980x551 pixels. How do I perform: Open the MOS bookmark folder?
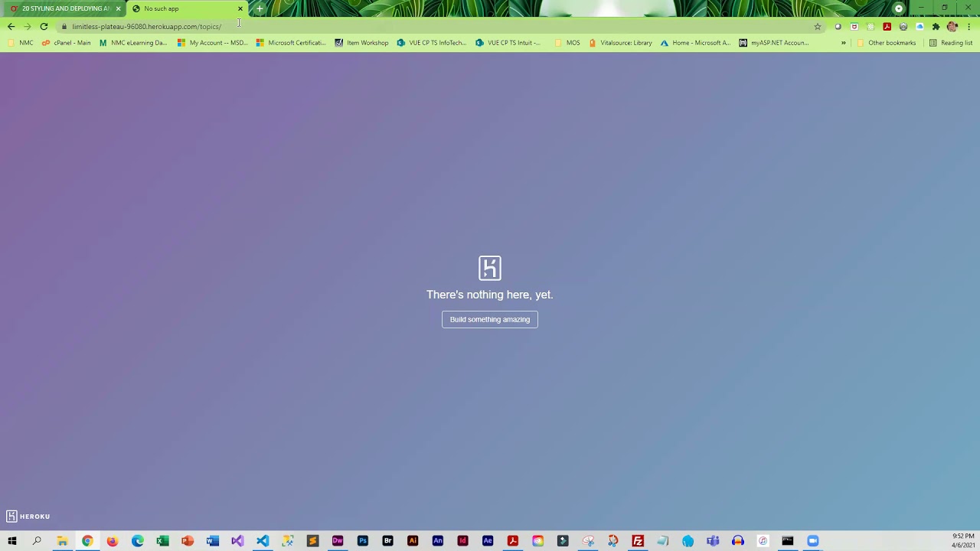(567, 43)
